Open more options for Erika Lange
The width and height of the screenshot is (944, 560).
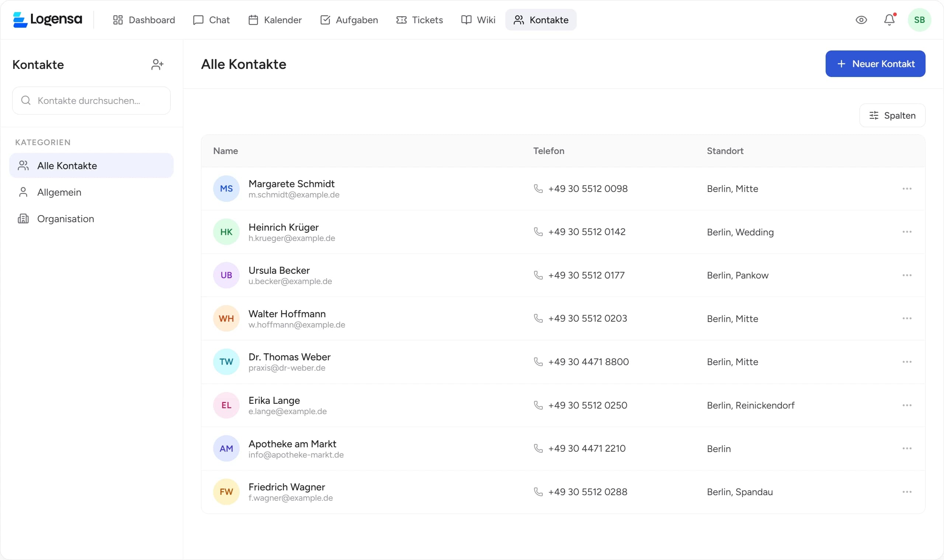(907, 405)
